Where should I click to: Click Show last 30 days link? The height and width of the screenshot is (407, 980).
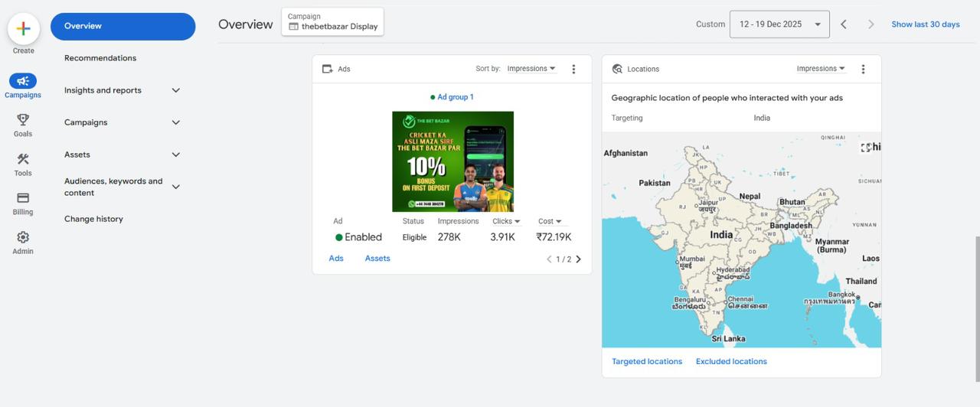pos(925,24)
